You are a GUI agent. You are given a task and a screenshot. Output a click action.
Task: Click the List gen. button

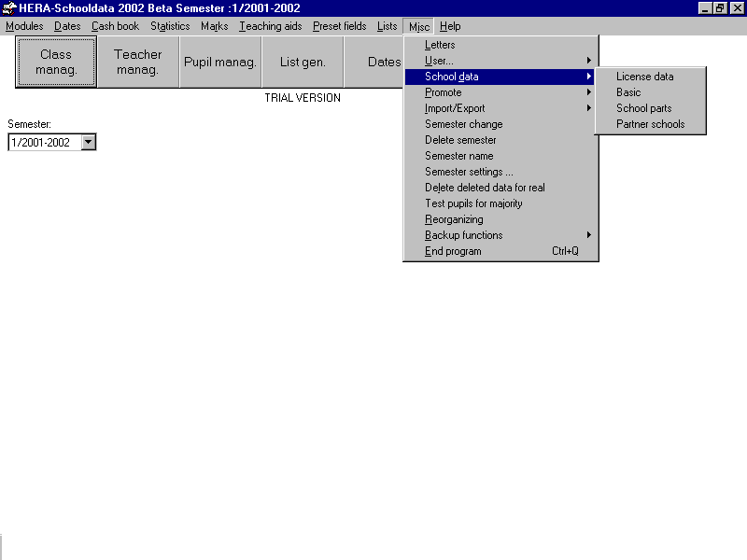303,62
